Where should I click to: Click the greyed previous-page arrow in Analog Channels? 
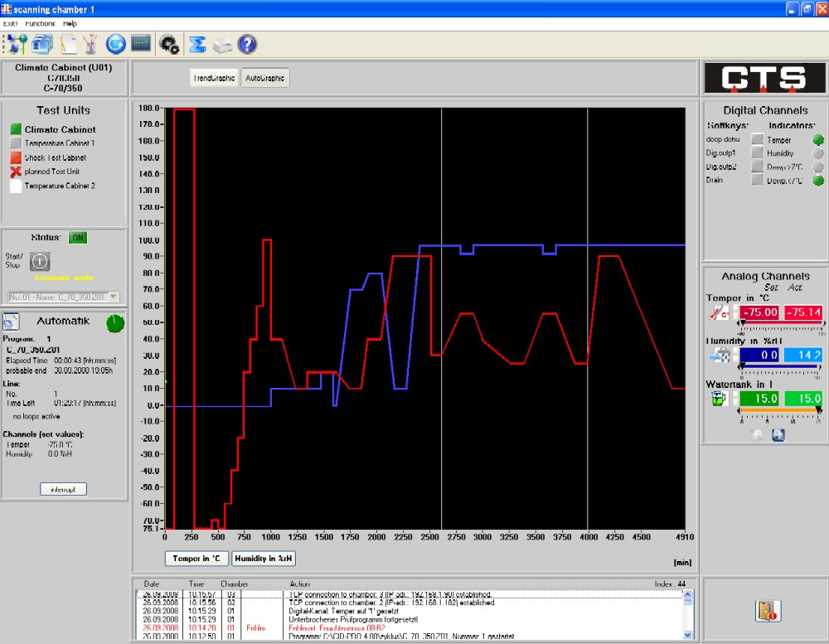tap(757, 434)
